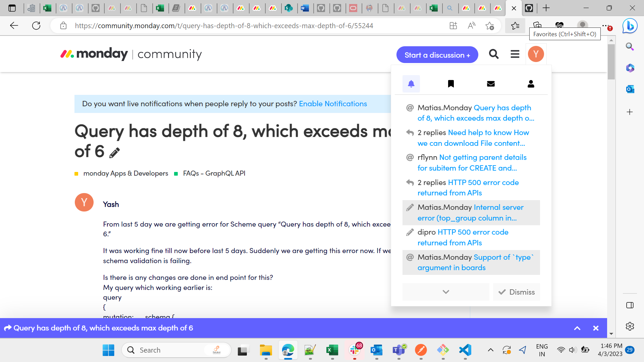This screenshot has height=362, width=644.
Task: Open the 1:46 PM clock and date
Action: (x=610, y=350)
